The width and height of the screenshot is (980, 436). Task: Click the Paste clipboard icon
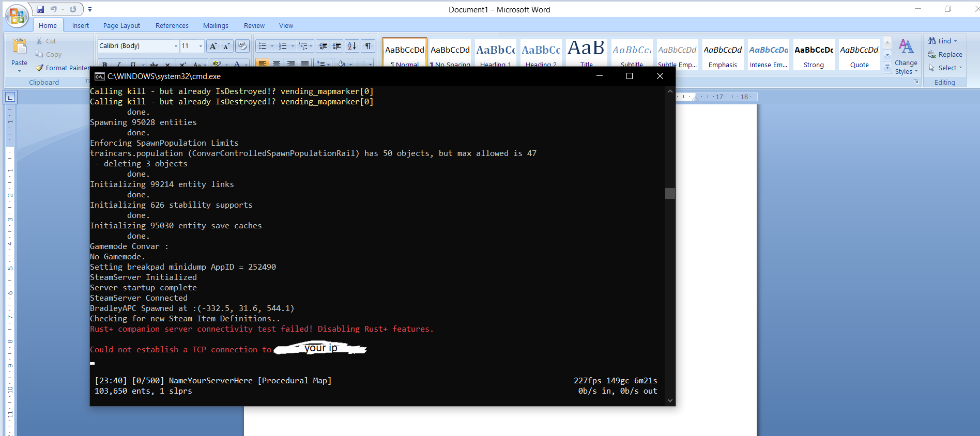click(x=19, y=47)
